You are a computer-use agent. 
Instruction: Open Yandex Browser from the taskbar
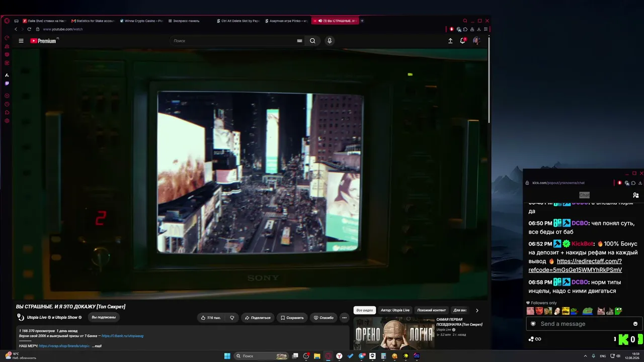(340, 356)
